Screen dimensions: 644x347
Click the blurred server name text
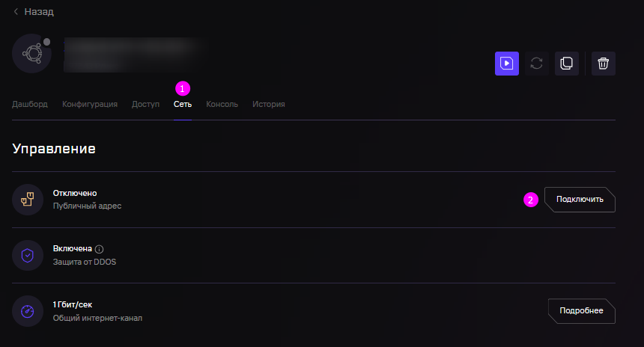132,55
